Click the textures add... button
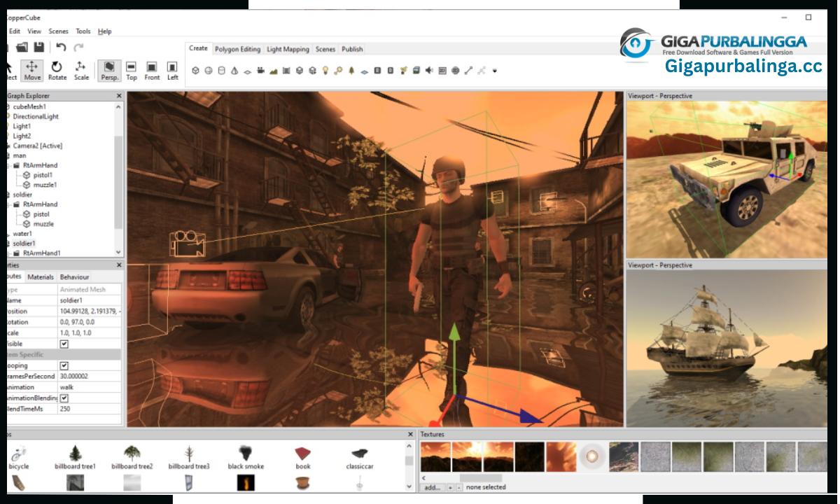The image size is (840, 504). (433, 487)
